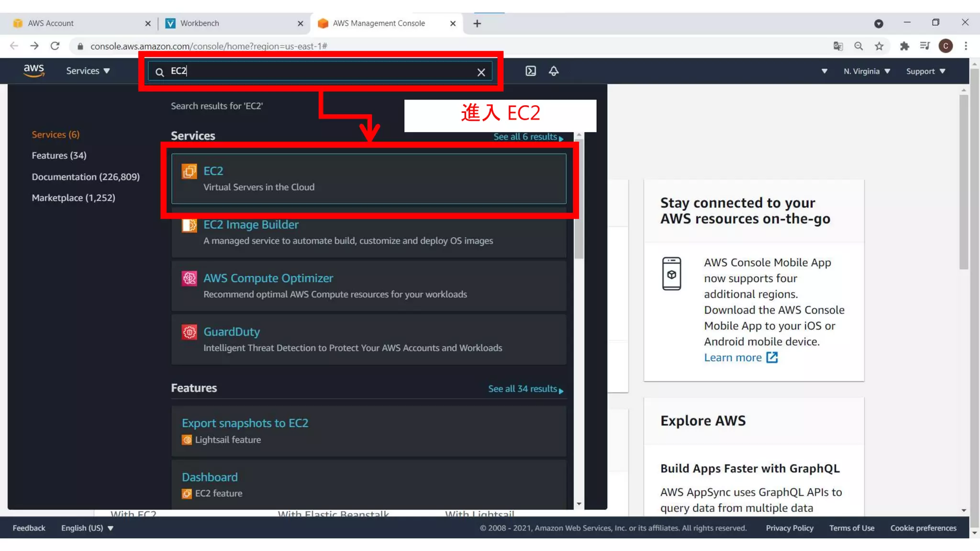Click the search magnifier icon in the search bar
Screen dimensions: 980x551
[160, 72]
